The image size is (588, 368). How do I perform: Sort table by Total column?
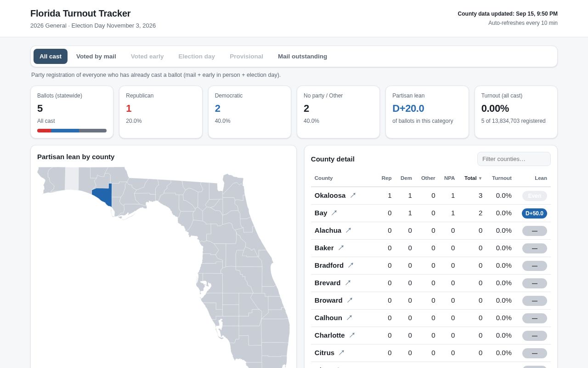pos(473,178)
